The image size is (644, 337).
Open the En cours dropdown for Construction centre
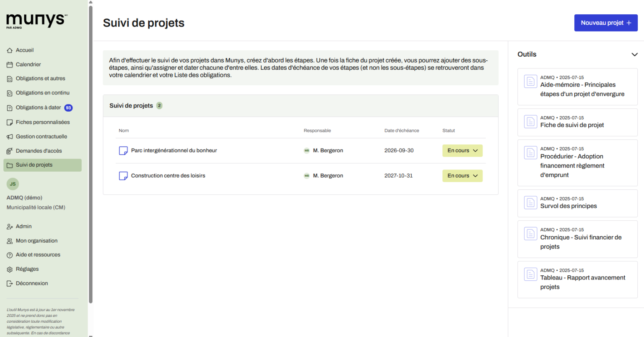[x=462, y=176]
